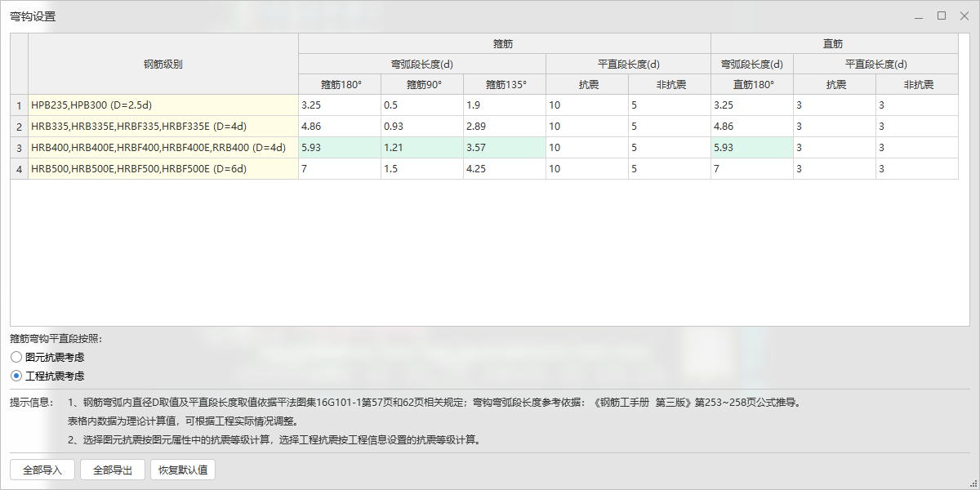The width and height of the screenshot is (980, 490).
Task: Click the 箍筋 group header
Action: pos(505,43)
